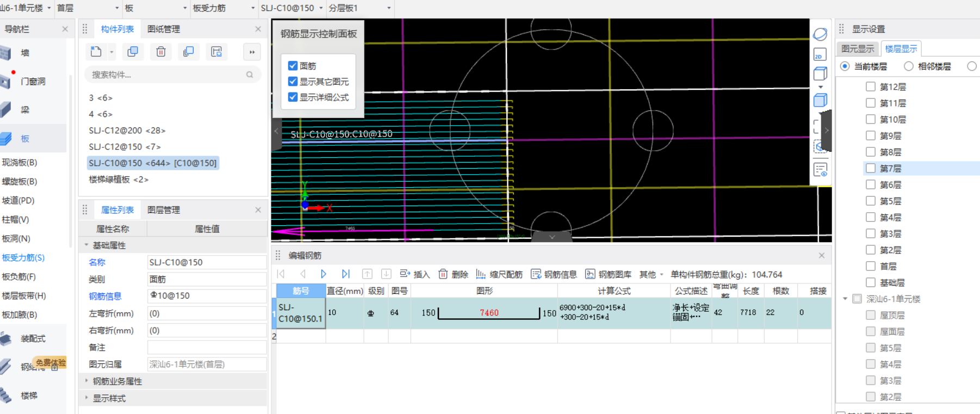This screenshot has height=414, width=980.
Task: Switch to the 图元显示 tab
Action: (858, 48)
